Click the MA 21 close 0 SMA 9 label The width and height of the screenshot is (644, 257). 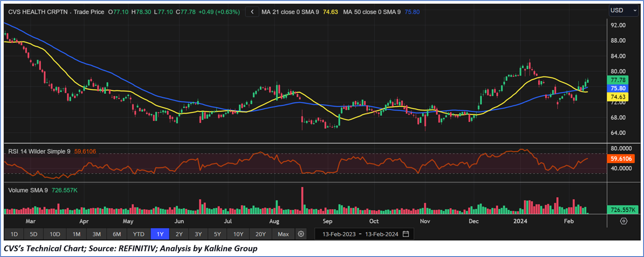tap(290, 12)
